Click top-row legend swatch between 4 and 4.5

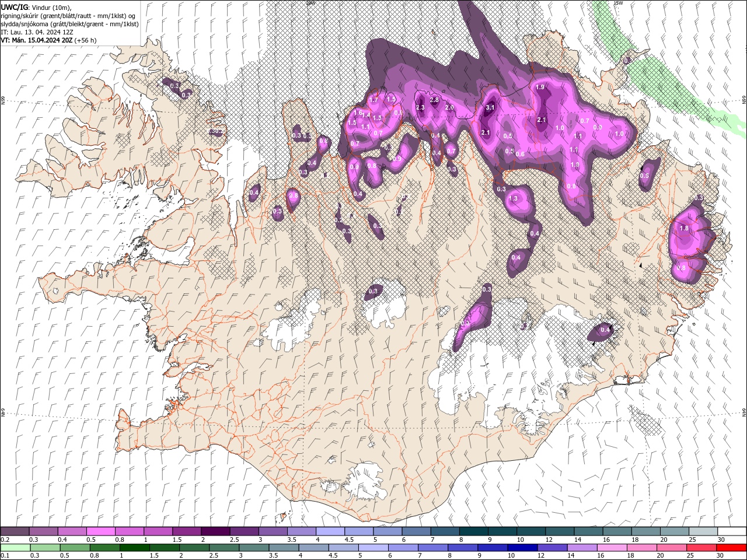(330, 531)
